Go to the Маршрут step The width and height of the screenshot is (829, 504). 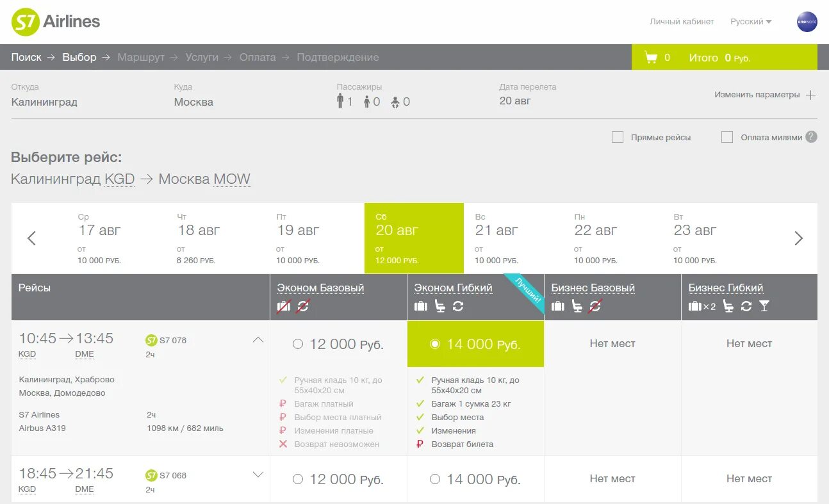pyautogui.click(x=141, y=58)
